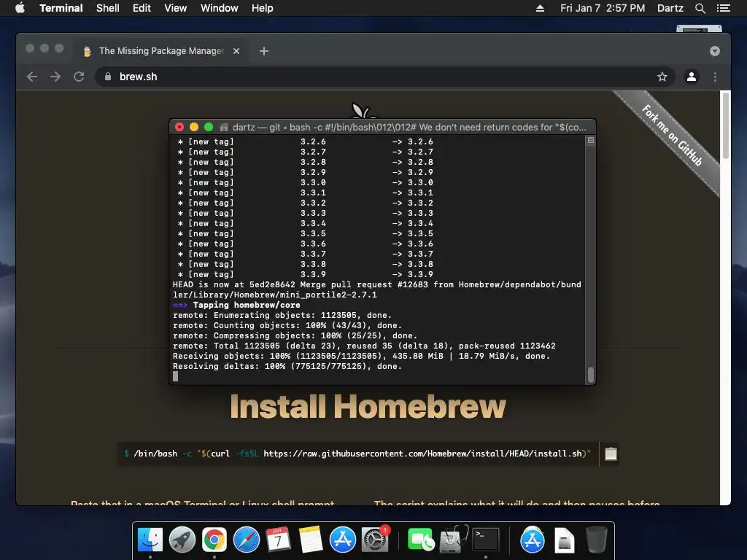Click the new tag 3.3.0 row
The width and height of the screenshot is (747, 560).
306,183
